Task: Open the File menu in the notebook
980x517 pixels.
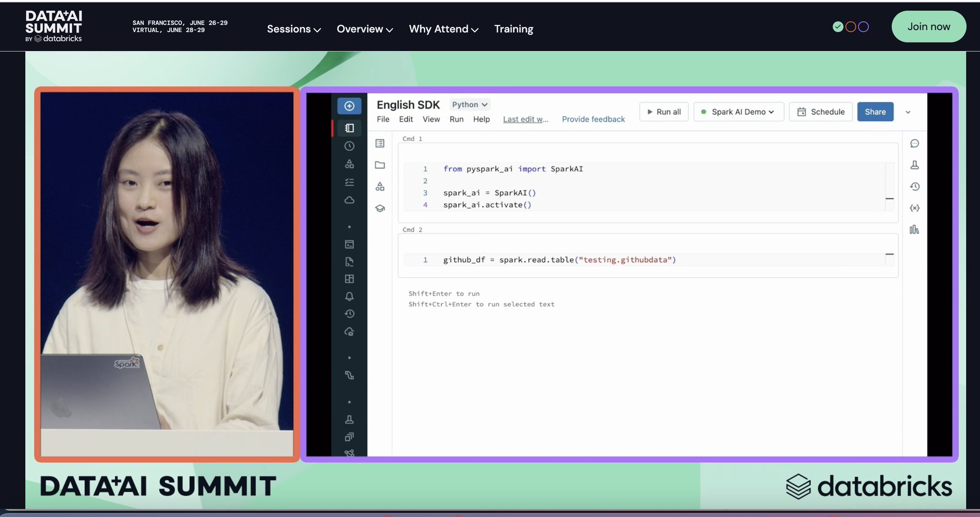Action: pyautogui.click(x=382, y=119)
